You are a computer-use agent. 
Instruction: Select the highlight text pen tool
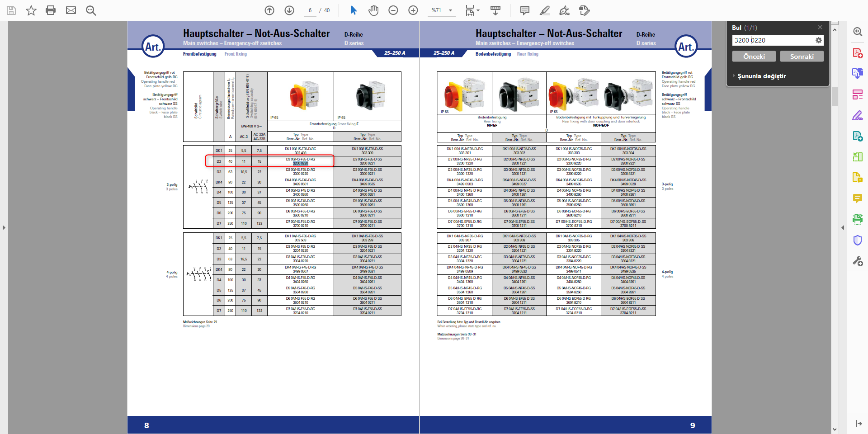545,10
